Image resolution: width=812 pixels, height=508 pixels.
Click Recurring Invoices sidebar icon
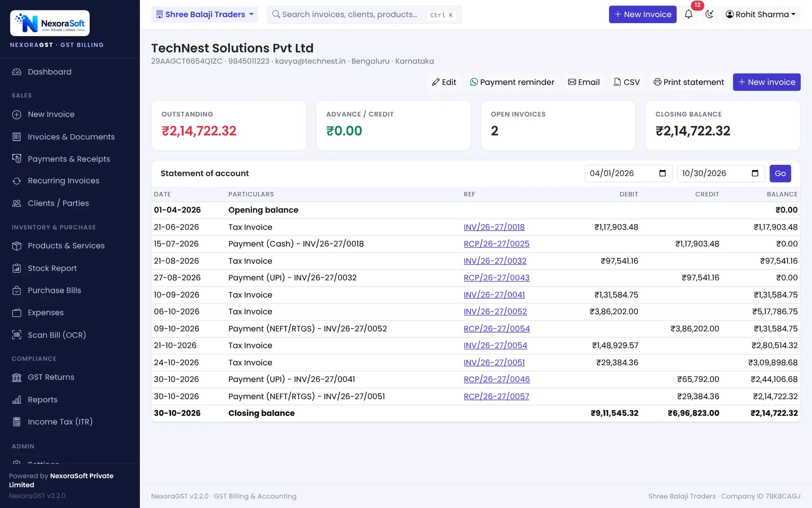coord(17,181)
